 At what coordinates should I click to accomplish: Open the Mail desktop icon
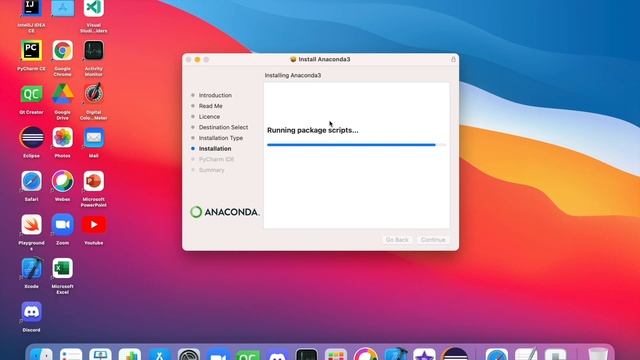click(x=93, y=138)
